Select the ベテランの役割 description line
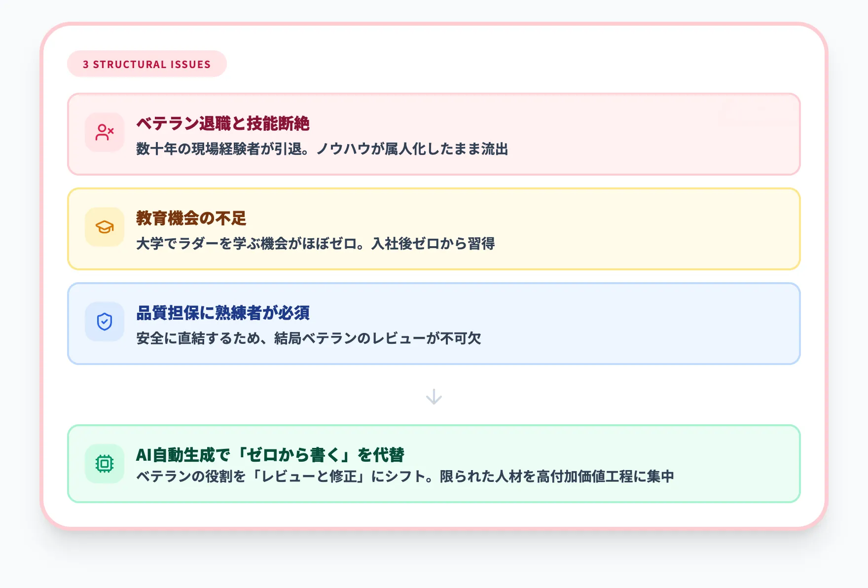Image resolution: width=868 pixels, height=588 pixels. (x=407, y=477)
